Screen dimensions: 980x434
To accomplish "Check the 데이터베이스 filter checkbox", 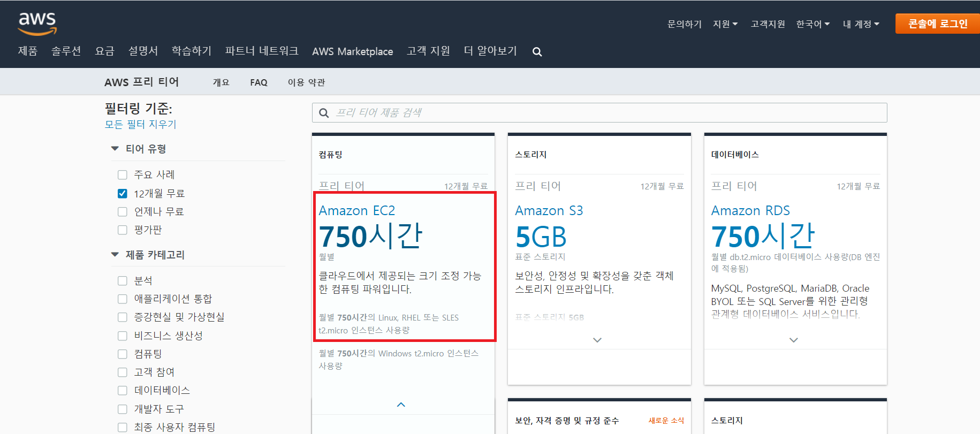I will pos(123,391).
